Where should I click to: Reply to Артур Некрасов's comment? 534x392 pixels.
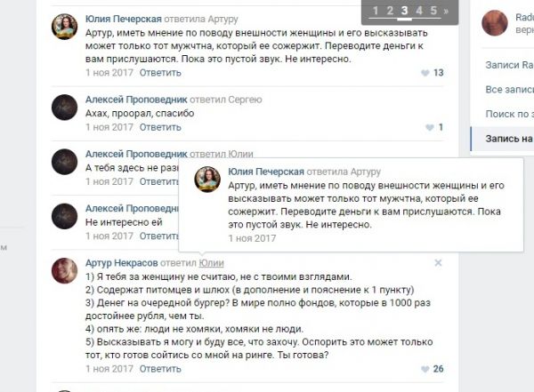pyautogui.click(x=160, y=369)
